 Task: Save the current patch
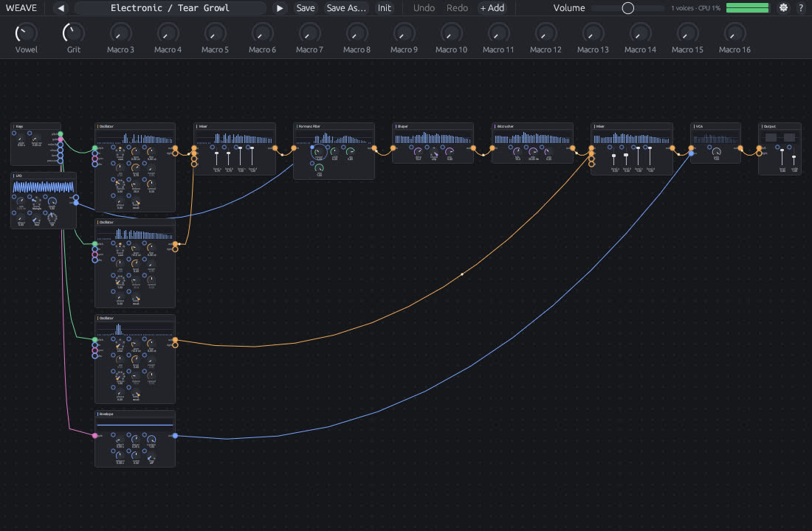tap(306, 8)
